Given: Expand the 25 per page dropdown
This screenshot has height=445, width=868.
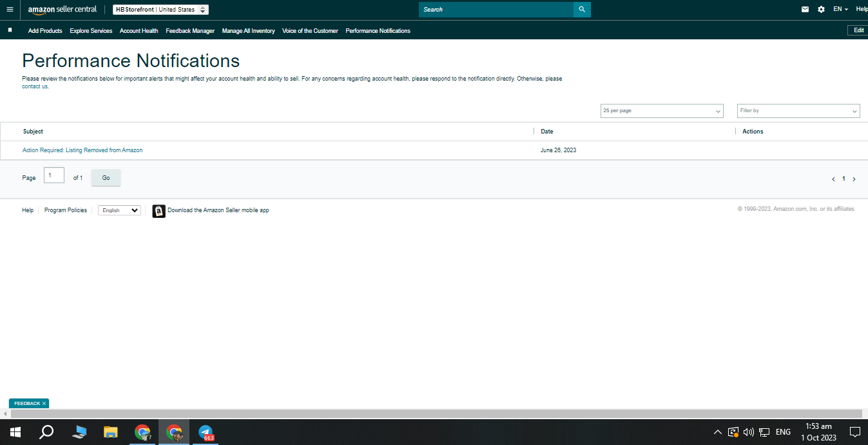Looking at the screenshot, I should point(662,111).
